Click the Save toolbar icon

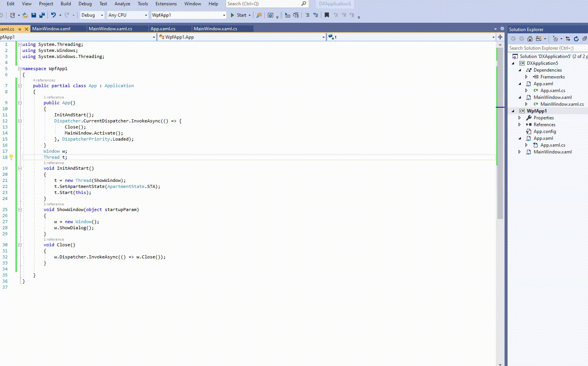(x=34, y=15)
